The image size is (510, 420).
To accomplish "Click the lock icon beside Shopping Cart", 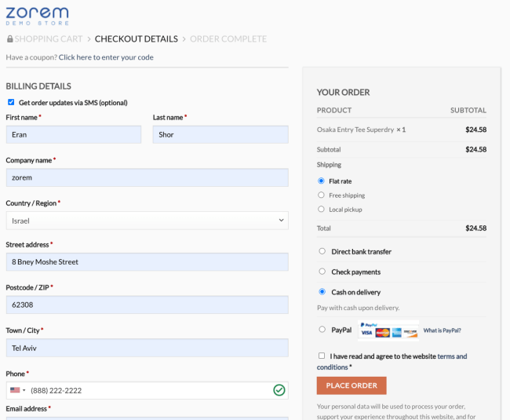I will [9, 38].
